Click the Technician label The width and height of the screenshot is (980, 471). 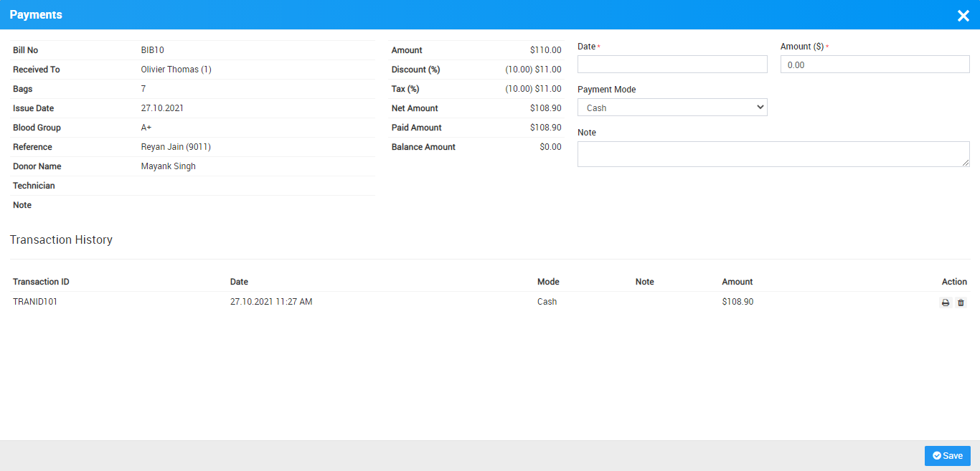[x=34, y=186]
